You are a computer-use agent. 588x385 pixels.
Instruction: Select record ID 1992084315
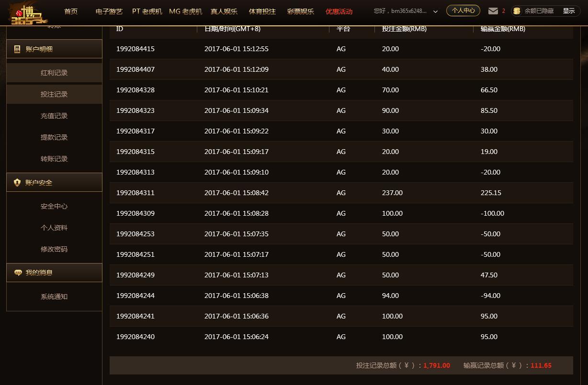click(x=136, y=152)
